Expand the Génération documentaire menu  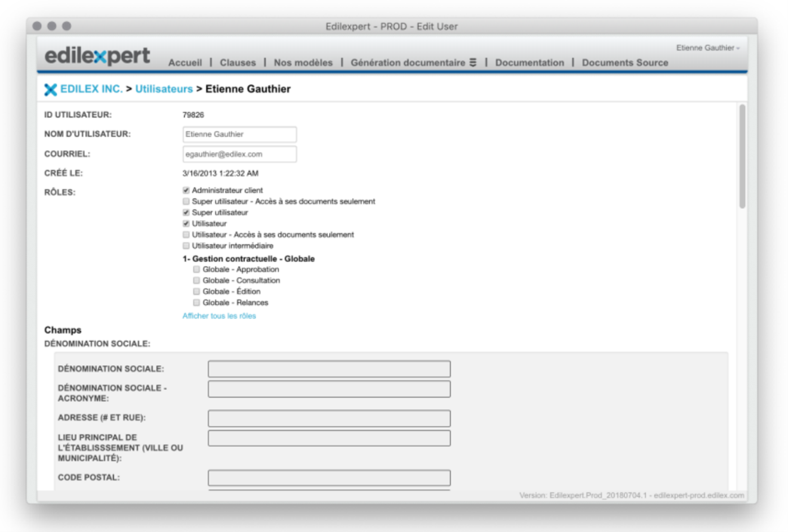click(408, 63)
